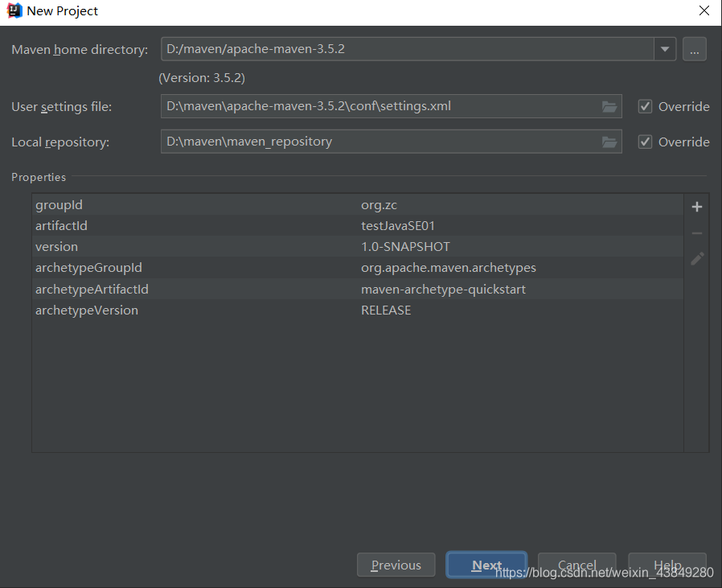Click the Local repository label

coord(60,142)
